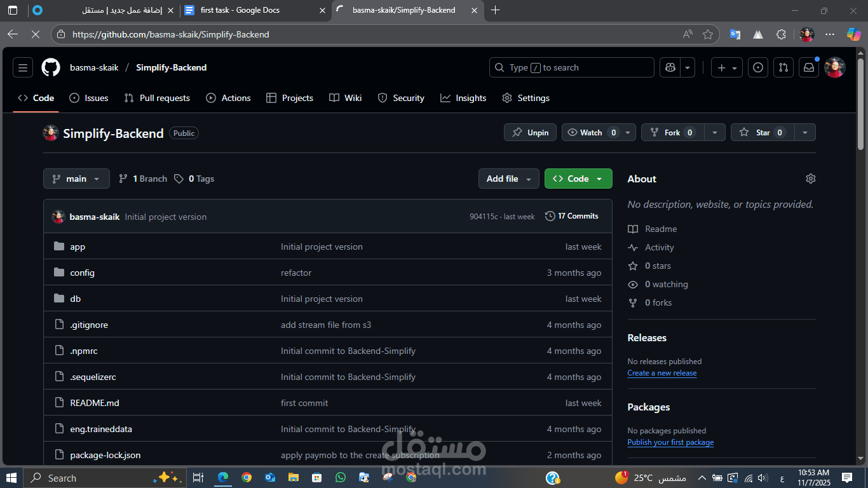This screenshot has width=868, height=488.
Task: Open the 0 Tags list
Action: [x=194, y=179]
